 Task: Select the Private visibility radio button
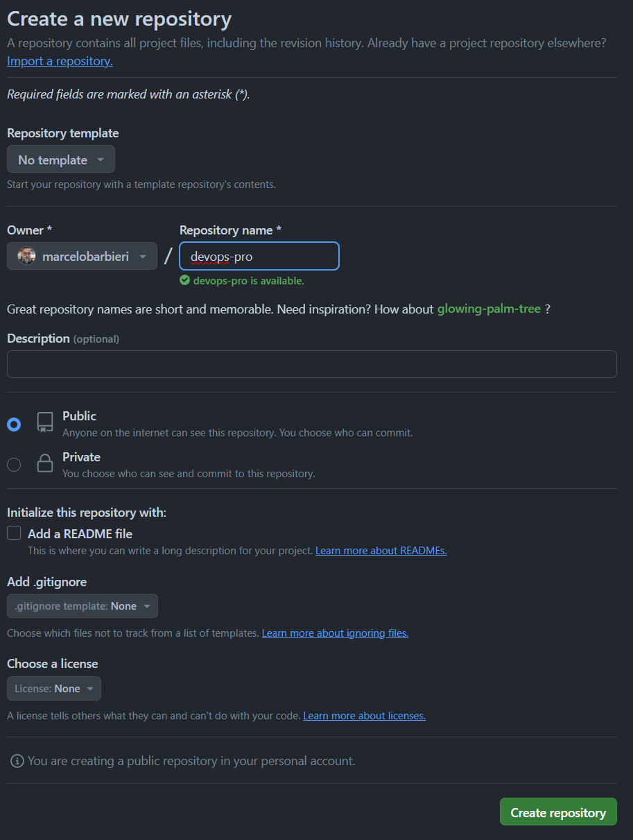pyautogui.click(x=14, y=465)
